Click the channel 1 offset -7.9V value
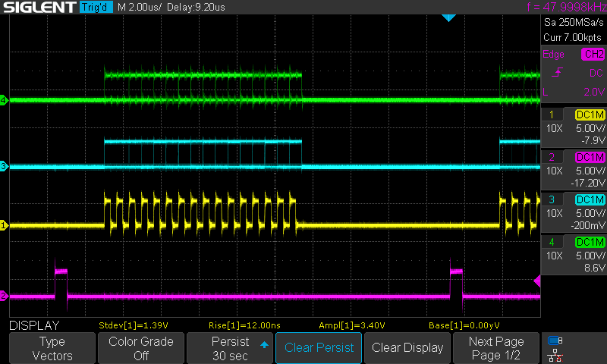The image size is (607, 364). [x=593, y=140]
